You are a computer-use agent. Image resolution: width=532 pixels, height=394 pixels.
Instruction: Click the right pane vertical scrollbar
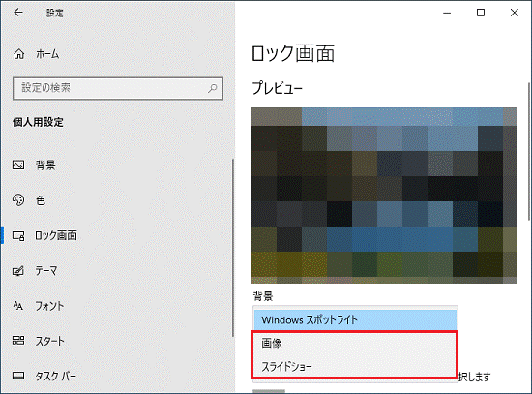[529, 151]
